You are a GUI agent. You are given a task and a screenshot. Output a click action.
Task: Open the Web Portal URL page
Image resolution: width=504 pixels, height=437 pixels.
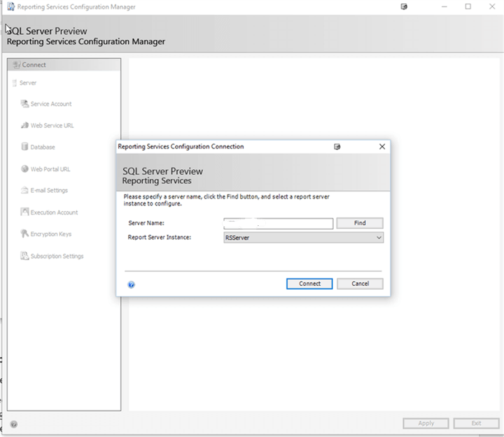click(50, 169)
